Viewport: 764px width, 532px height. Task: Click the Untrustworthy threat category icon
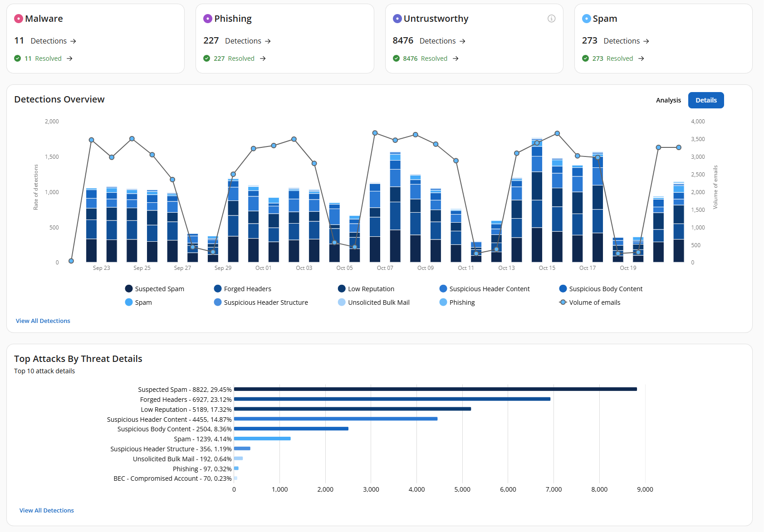[397, 19]
